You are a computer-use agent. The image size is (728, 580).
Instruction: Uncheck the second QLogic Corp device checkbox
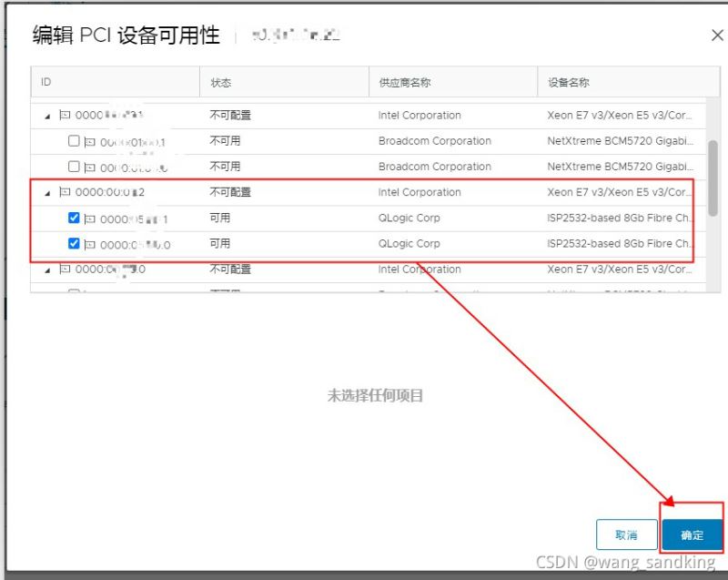coord(74,244)
